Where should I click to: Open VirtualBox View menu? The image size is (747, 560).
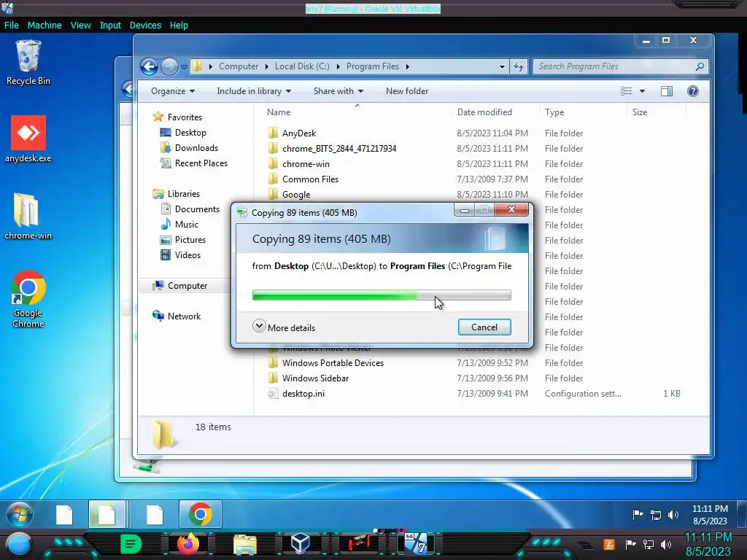(x=80, y=26)
